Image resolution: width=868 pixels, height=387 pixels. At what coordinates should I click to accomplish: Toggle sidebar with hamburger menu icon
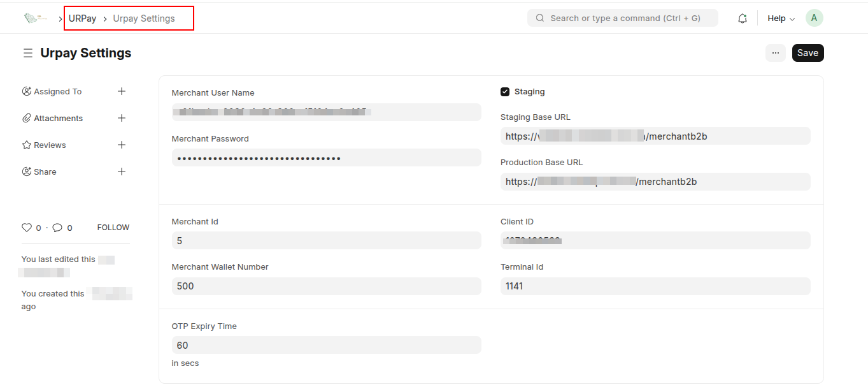tap(28, 53)
